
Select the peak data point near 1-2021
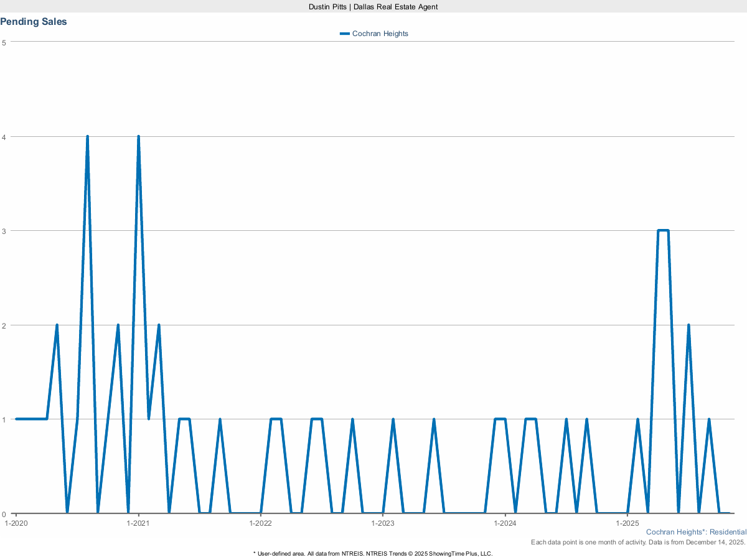tap(138, 134)
